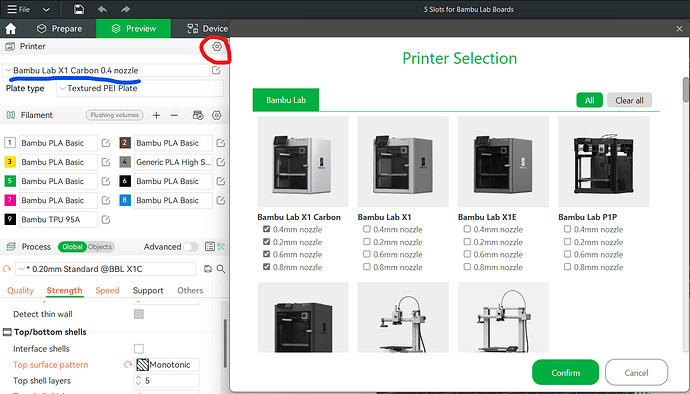
Task: Uncheck X1 Carbon 0.4mm nozzle
Action: pyautogui.click(x=266, y=229)
